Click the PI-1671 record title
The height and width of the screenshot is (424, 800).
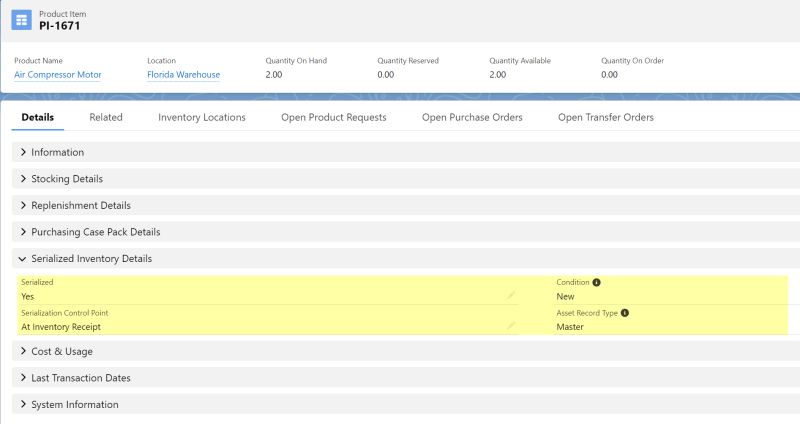click(60, 26)
